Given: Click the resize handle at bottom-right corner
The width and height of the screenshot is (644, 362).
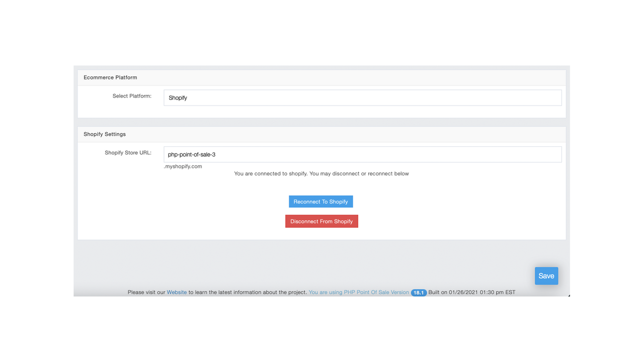Looking at the screenshot, I should [x=568, y=296].
